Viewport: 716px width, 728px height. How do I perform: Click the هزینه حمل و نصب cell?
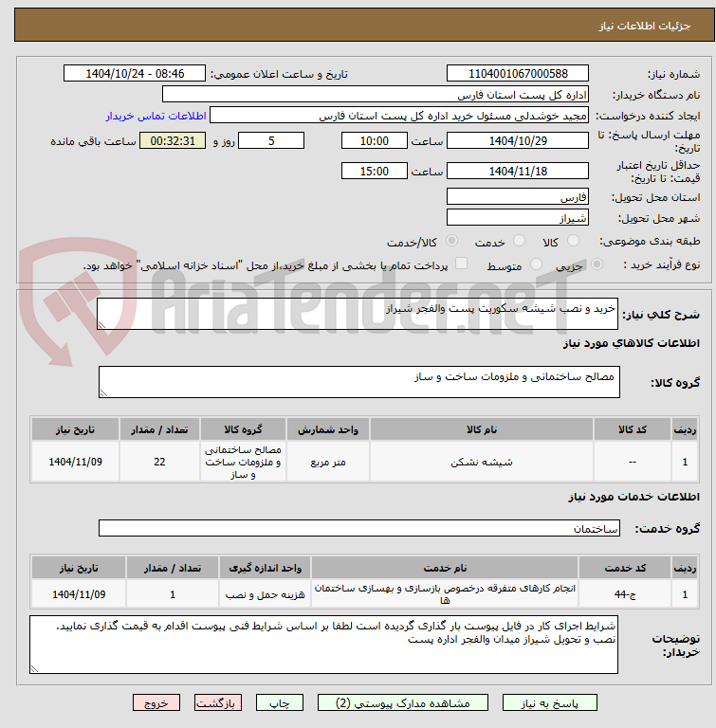265,594
